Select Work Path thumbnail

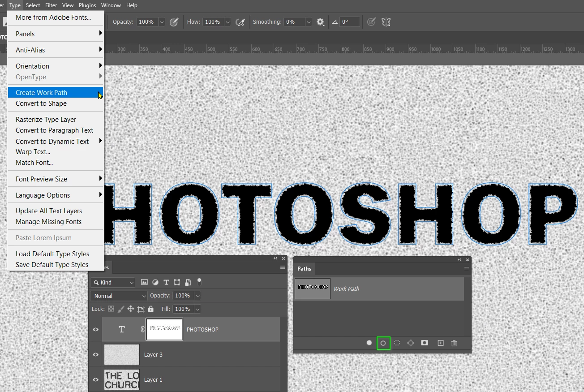coord(313,289)
